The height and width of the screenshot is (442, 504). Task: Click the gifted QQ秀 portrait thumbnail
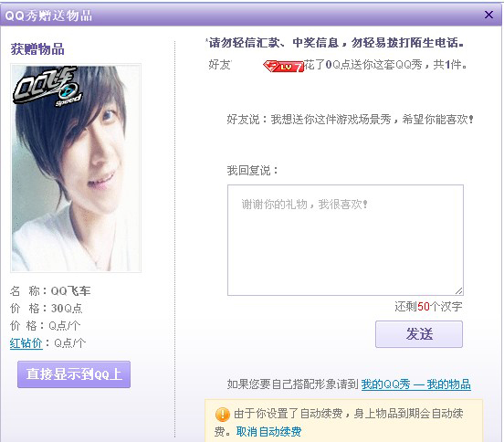coord(76,168)
